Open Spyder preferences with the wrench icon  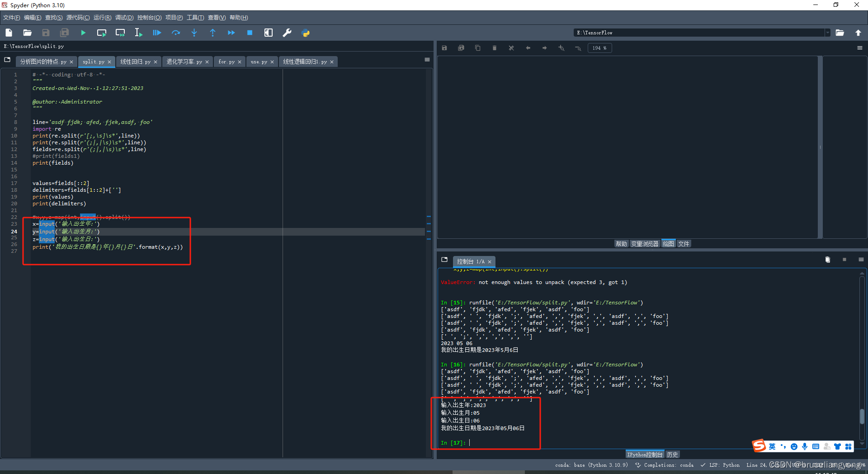point(287,33)
